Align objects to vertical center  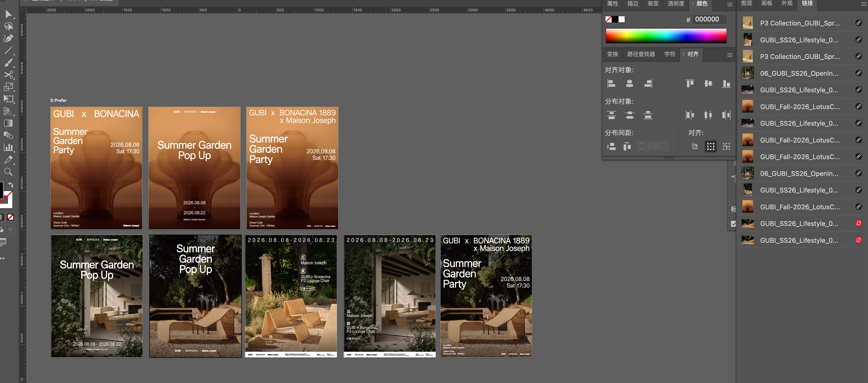coord(708,84)
